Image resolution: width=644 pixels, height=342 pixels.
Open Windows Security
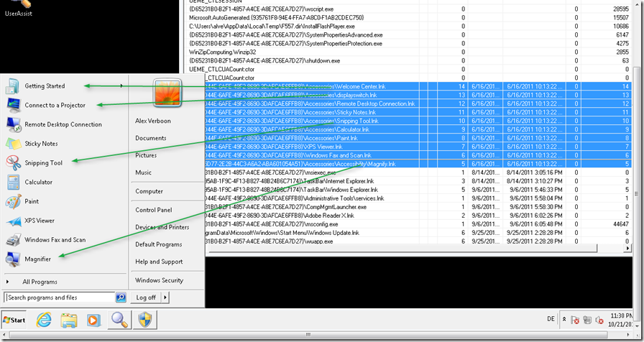(159, 280)
